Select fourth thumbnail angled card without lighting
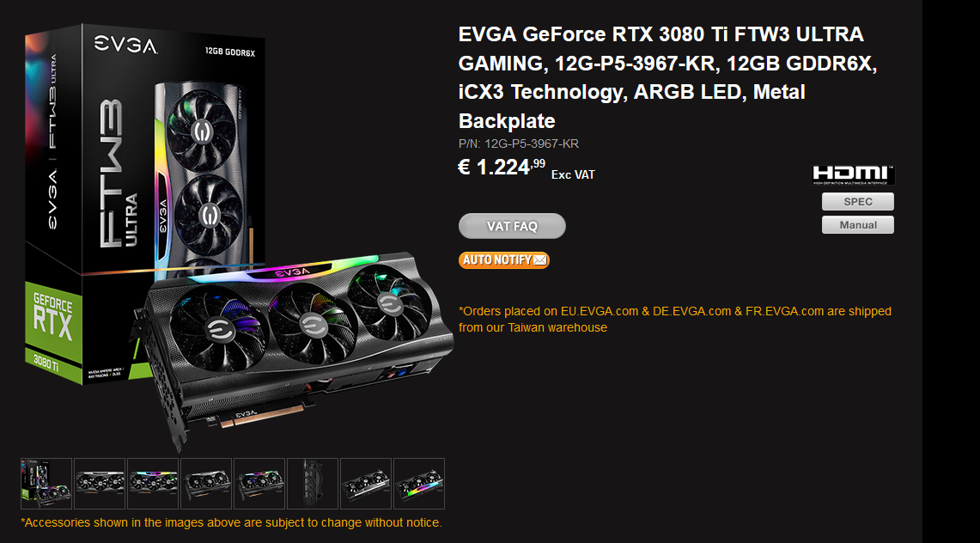Image resolution: width=980 pixels, height=543 pixels. click(206, 484)
